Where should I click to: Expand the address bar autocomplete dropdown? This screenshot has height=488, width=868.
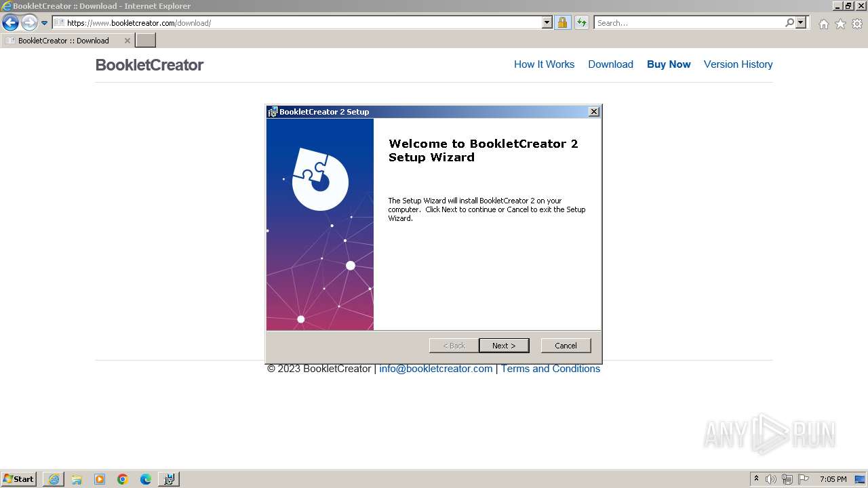[547, 23]
